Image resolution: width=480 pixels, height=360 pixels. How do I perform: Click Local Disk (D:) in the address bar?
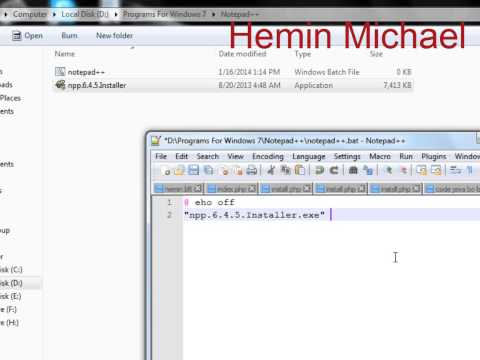coord(85,14)
